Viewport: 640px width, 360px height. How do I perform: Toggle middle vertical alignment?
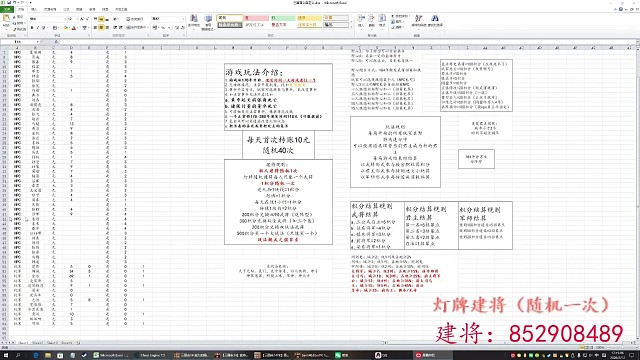point(101,19)
